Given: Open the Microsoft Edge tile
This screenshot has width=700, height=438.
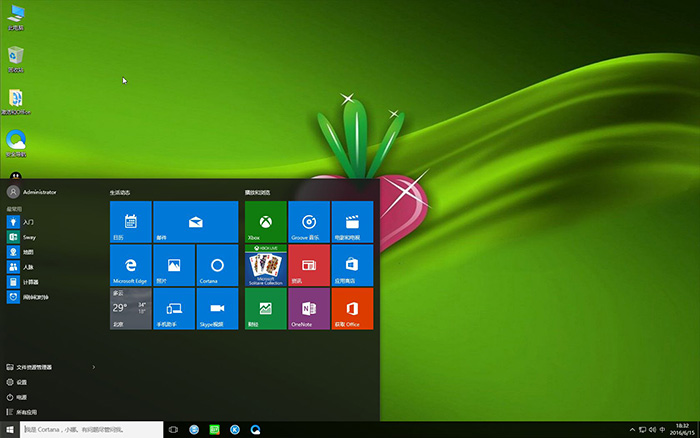Looking at the screenshot, I should pyautogui.click(x=130, y=265).
